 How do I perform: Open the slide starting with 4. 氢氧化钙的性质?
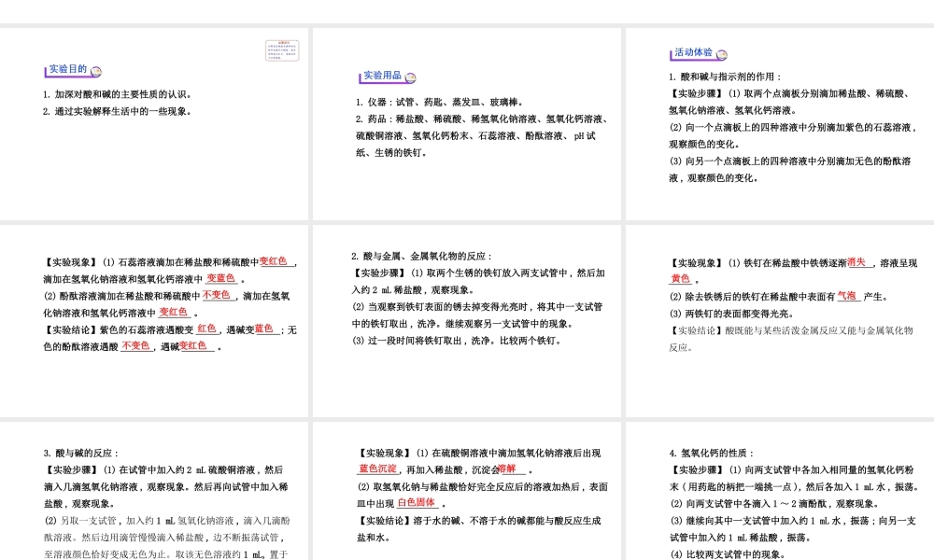coord(780,491)
